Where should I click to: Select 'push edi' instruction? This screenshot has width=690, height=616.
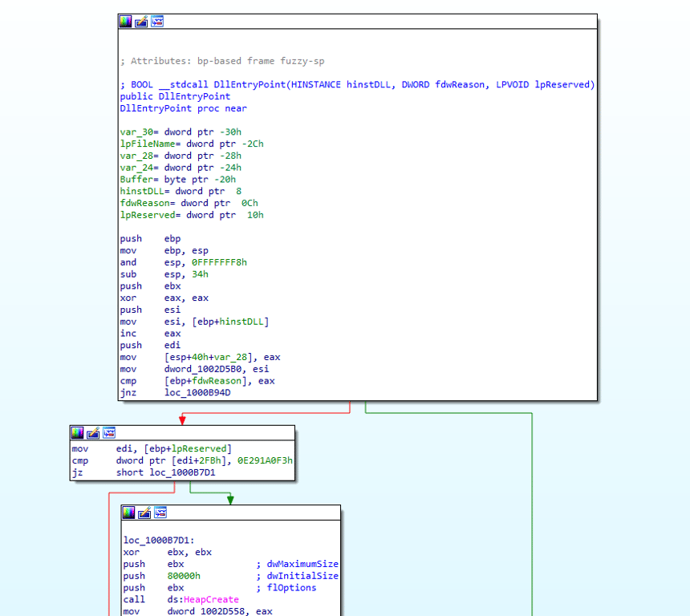point(151,346)
